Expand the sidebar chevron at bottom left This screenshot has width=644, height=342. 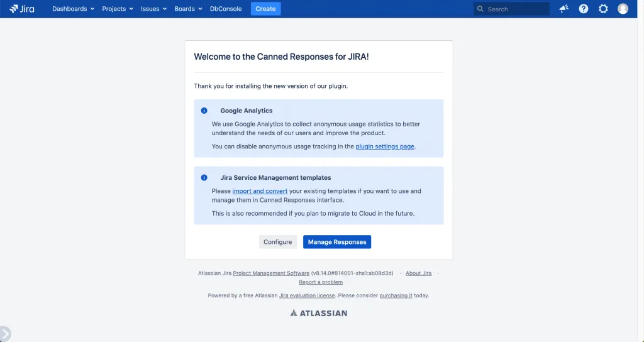[5, 334]
